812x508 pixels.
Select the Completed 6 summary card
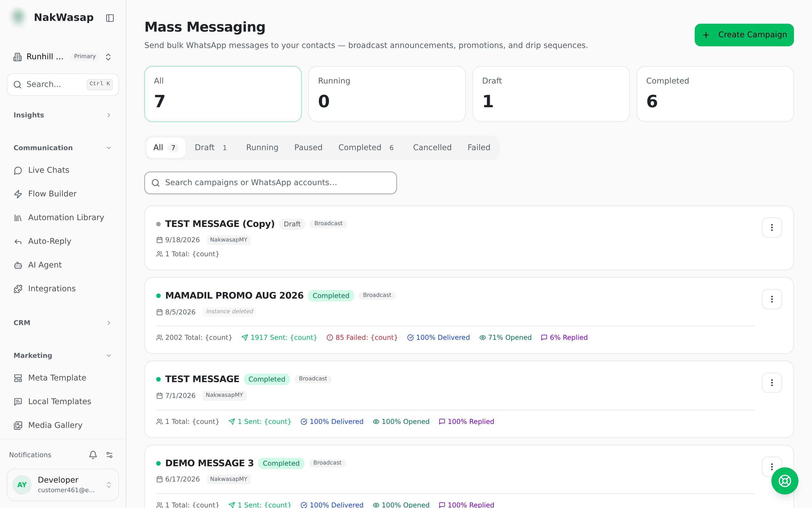pyautogui.click(x=715, y=94)
